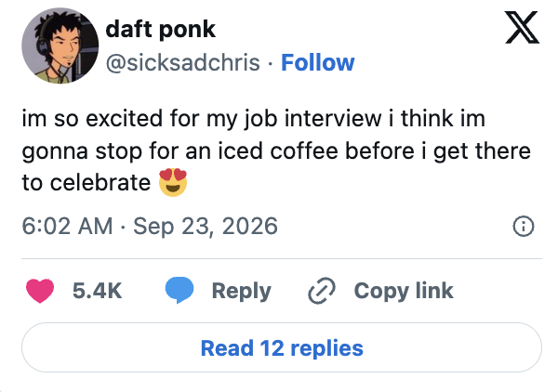
Task: Visit the @sicksadchris handle link
Action: pyautogui.click(x=183, y=62)
